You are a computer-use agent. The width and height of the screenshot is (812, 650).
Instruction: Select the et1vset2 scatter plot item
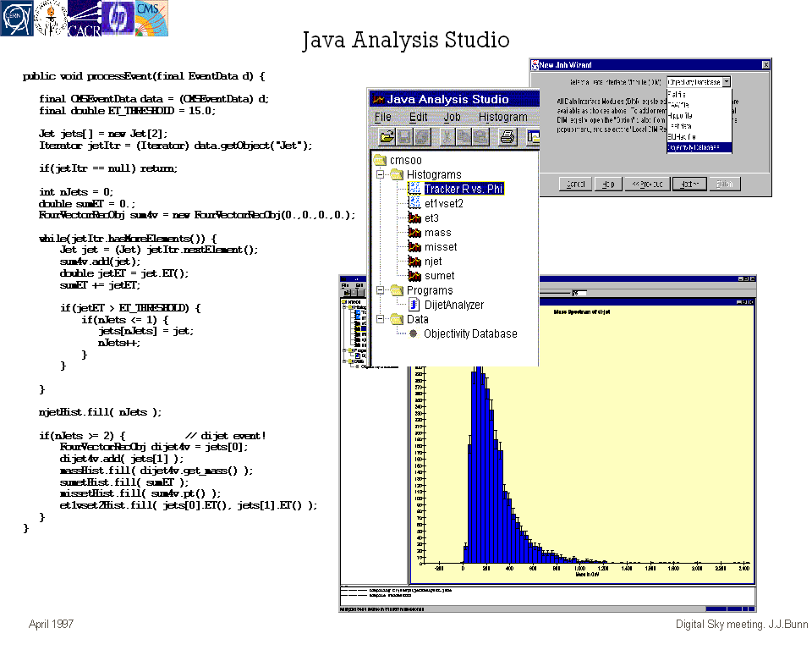[443, 203]
